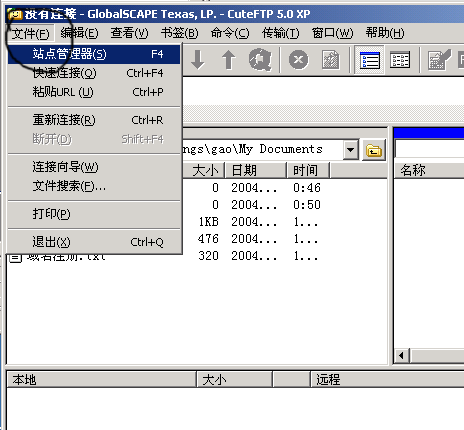Select the file row sized 320
Screen dimensions: 464x430
[197, 256]
